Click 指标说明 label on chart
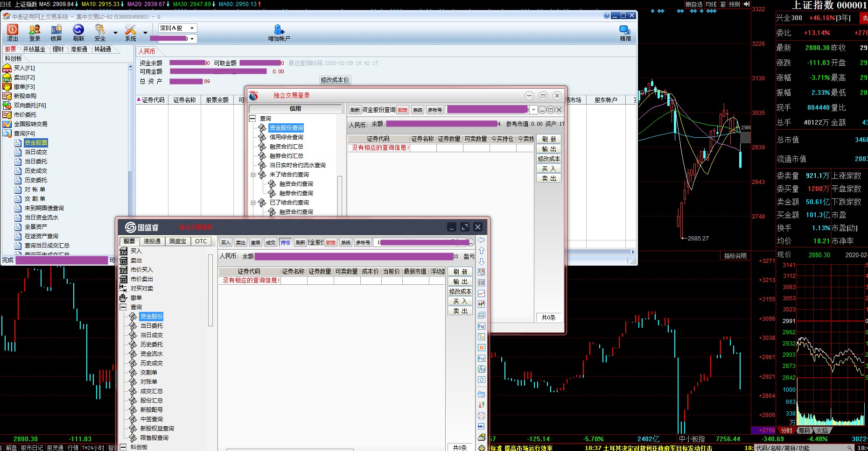Viewport: 868px width, 451px height. 735,256
